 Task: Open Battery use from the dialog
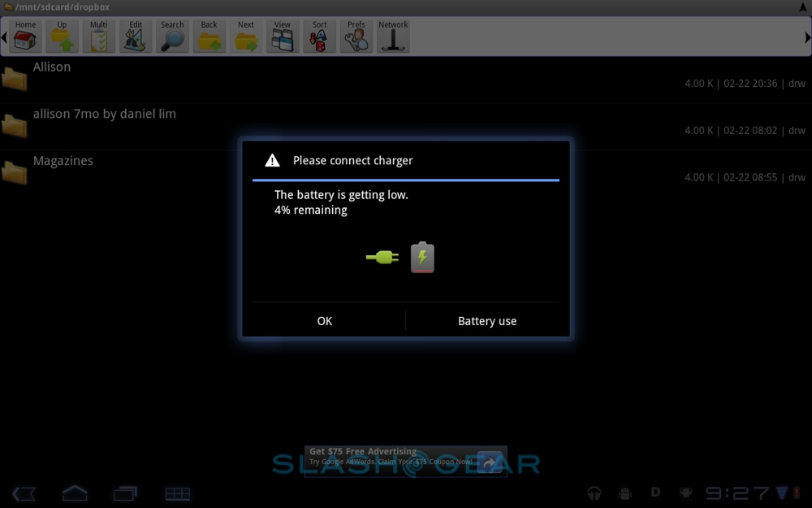click(486, 321)
